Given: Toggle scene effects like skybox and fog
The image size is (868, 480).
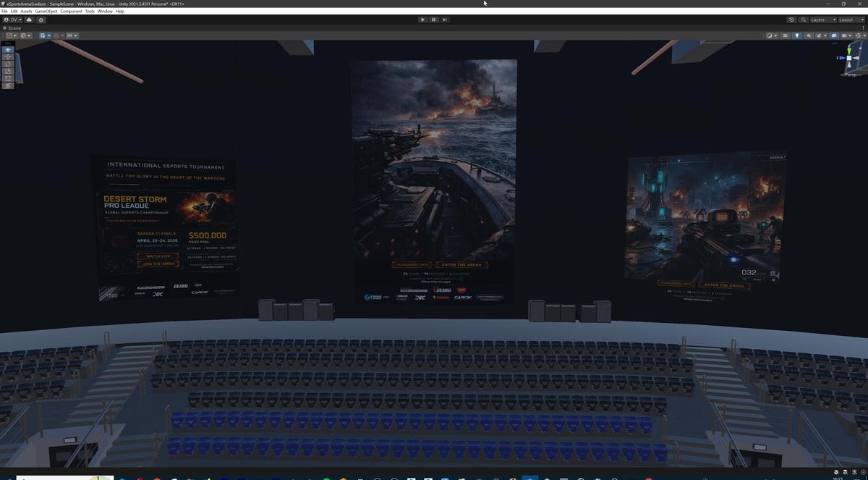Looking at the screenshot, I should [x=819, y=35].
